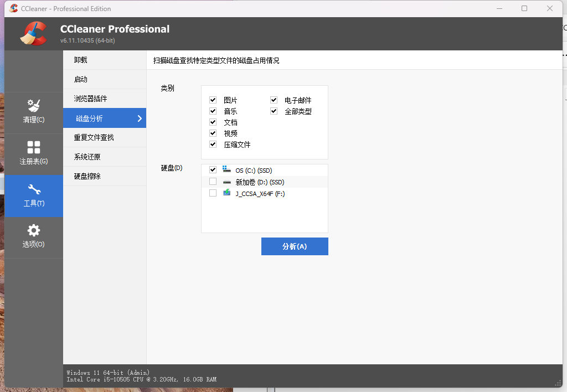Open the 注册表(G) registry section
Viewport: 567px width, 392px height.
[x=34, y=154]
